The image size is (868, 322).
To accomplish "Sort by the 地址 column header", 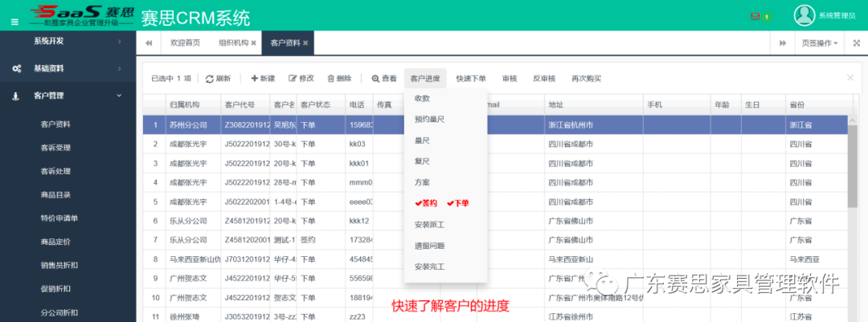I will click(593, 104).
